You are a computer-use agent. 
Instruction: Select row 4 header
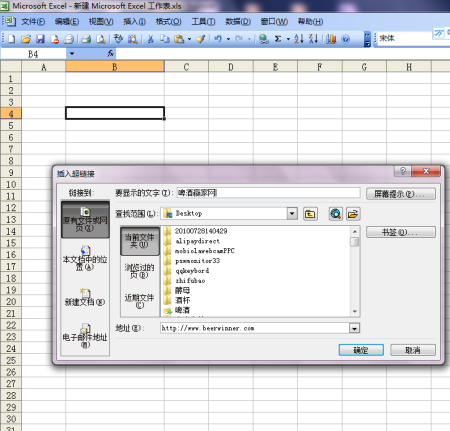pos(11,114)
